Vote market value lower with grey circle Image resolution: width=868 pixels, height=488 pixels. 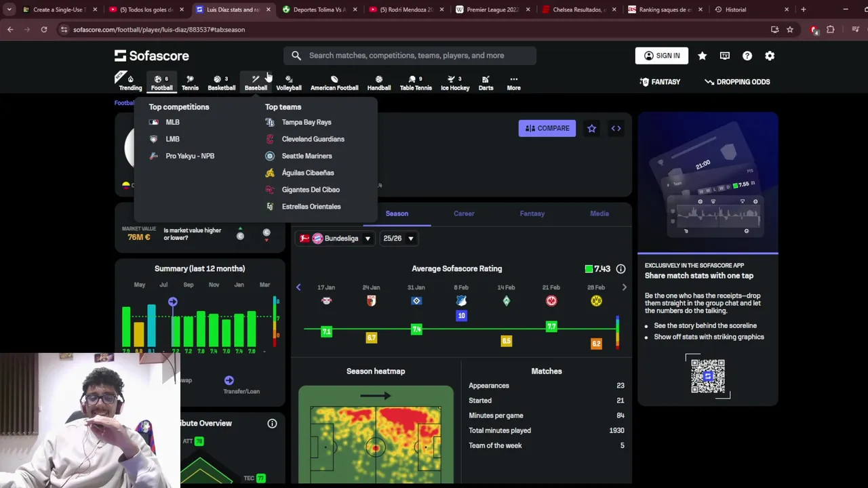[x=267, y=233]
